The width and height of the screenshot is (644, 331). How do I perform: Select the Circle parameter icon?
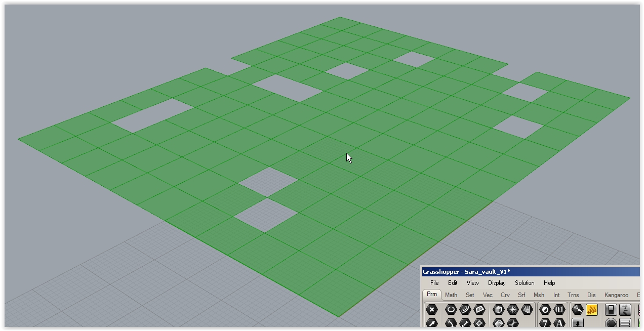pyautogui.click(x=451, y=309)
